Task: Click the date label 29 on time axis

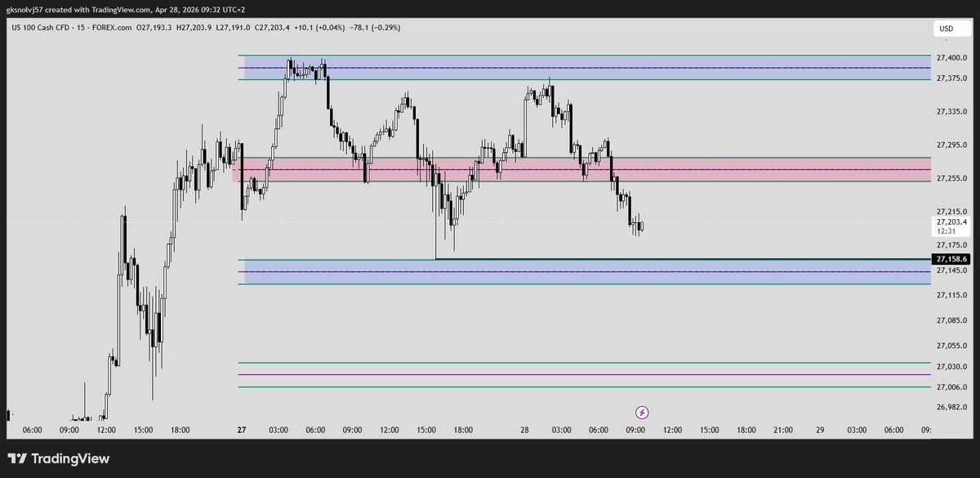Action: 820,430
